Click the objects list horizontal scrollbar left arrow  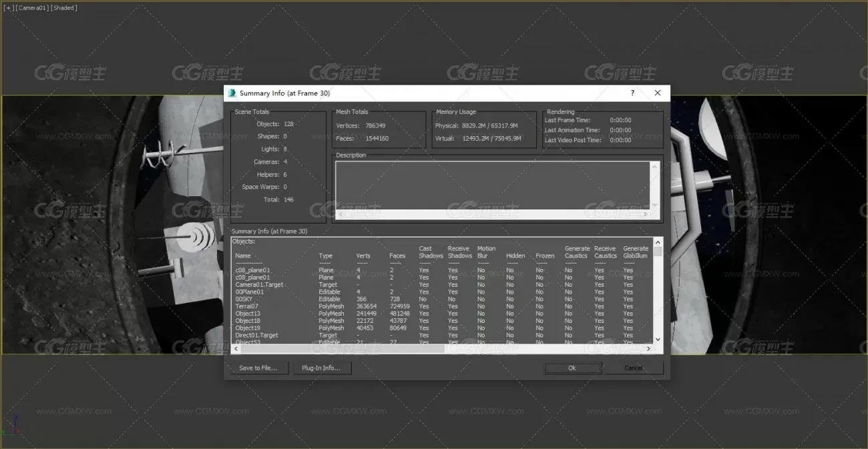click(236, 348)
